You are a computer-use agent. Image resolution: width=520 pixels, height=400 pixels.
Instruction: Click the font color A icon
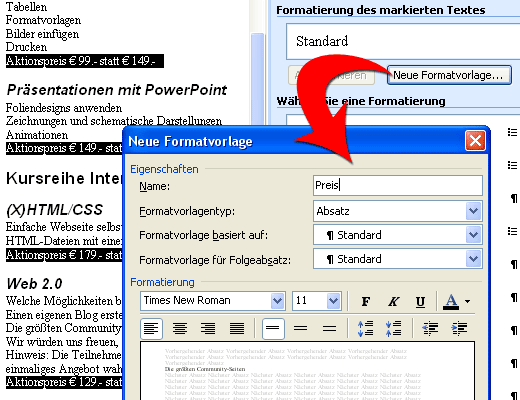(451, 301)
